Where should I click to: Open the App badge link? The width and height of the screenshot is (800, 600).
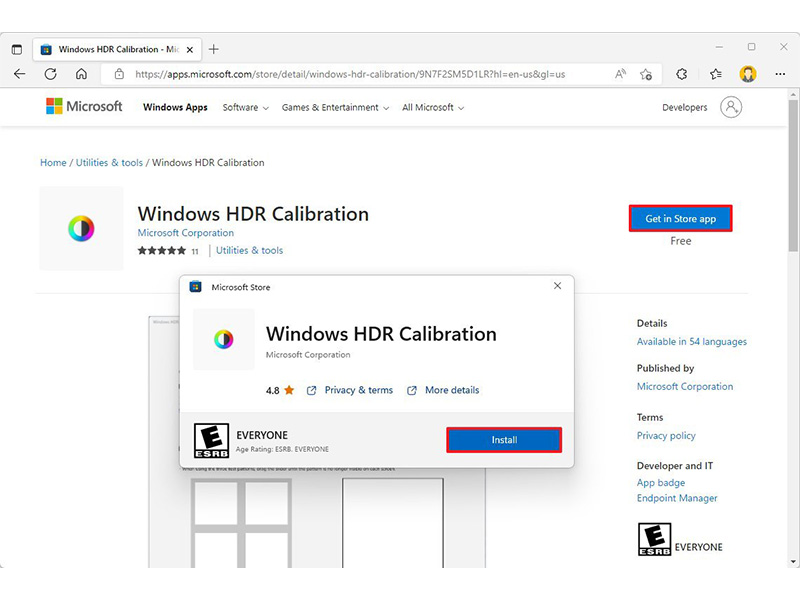(x=661, y=483)
